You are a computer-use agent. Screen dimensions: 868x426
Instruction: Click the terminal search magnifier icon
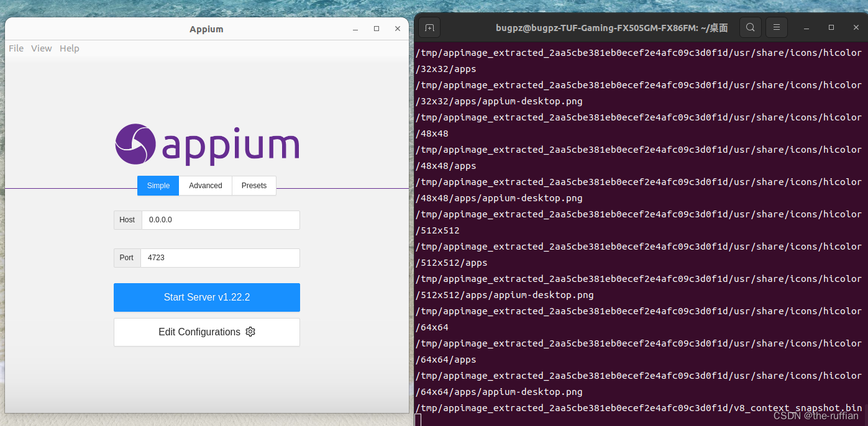pyautogui.click(x=751, y=27)
